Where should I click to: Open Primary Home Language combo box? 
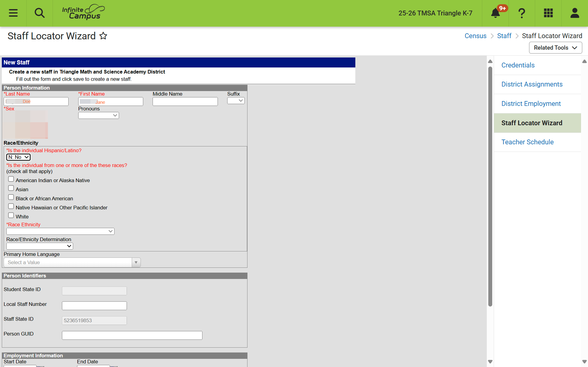tap(72, 262)
